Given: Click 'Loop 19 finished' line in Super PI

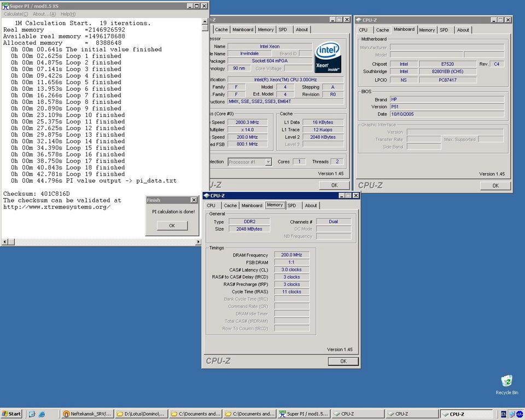Looking at the screenshot, I should [68, 174].
